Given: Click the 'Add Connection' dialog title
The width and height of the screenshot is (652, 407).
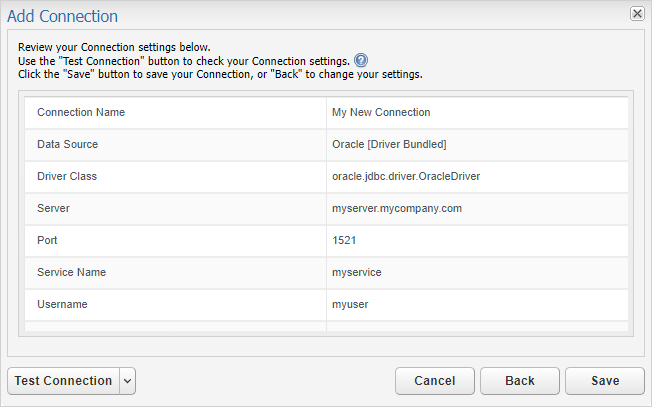Looking at the screenshot, I should [62, 16].
